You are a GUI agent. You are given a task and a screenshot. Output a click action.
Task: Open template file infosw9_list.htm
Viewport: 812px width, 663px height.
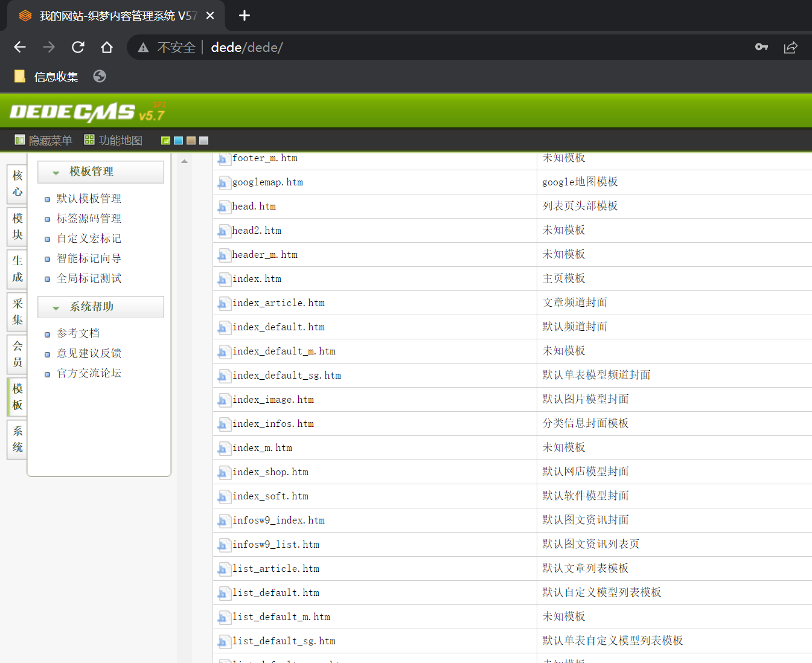[x=276, y=545]
